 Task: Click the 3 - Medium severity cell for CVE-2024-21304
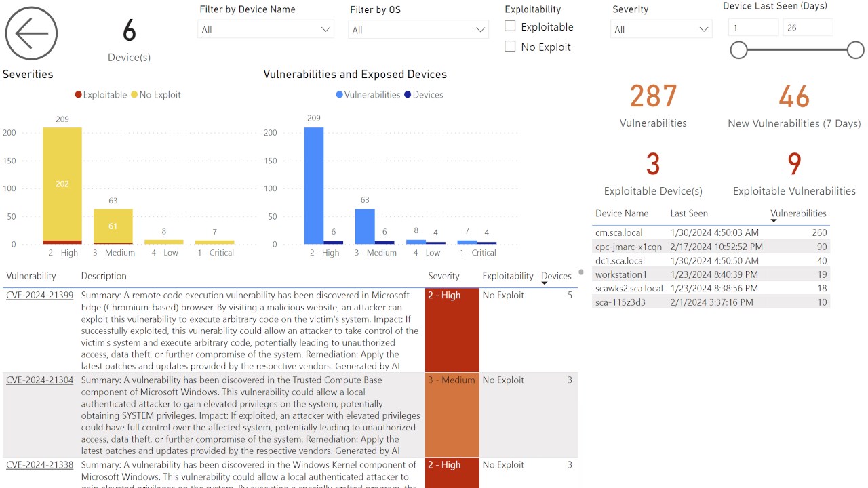(x=452, y=415)
